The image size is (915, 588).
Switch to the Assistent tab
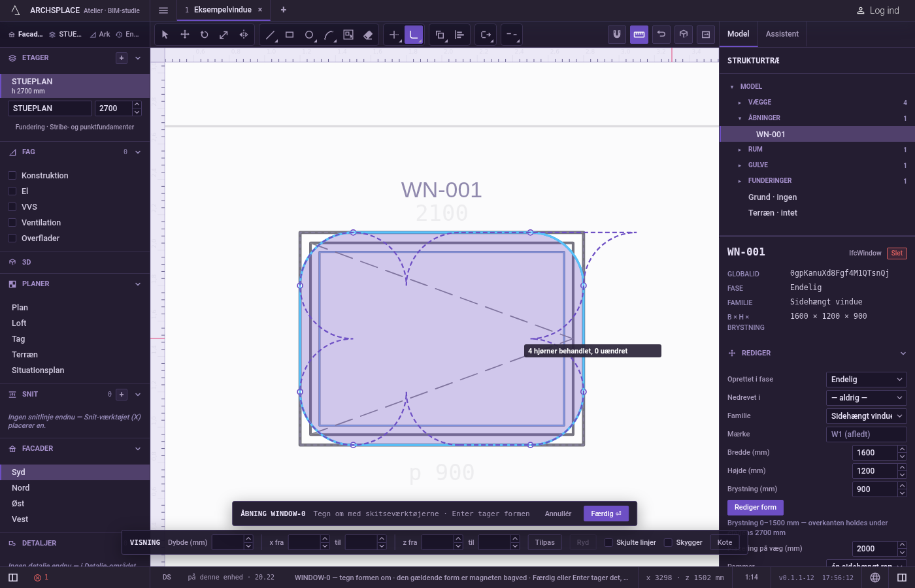pyautogui.click(x=782, y=34)
